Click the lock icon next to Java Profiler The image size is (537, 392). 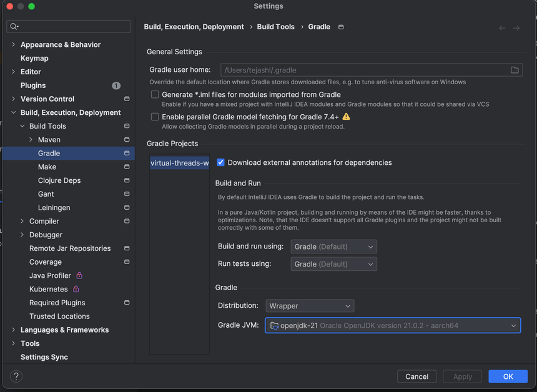pyautogui.click(x=79, y=275)
